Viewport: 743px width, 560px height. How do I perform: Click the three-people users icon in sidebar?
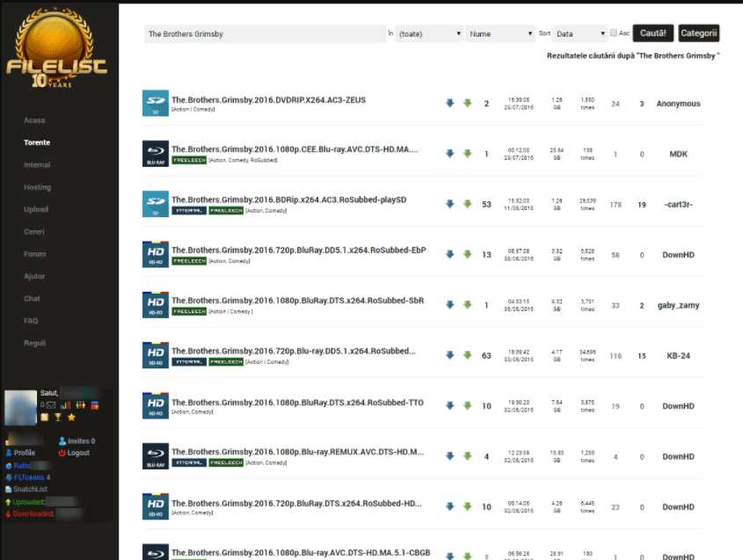(x=80, y=405)
